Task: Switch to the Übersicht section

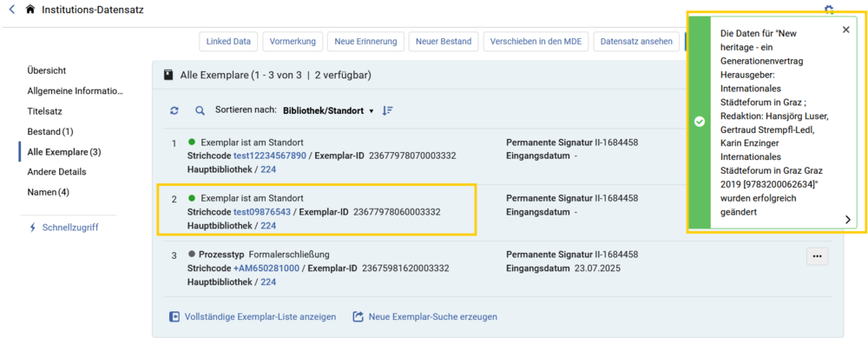Action: coord(47,71)
